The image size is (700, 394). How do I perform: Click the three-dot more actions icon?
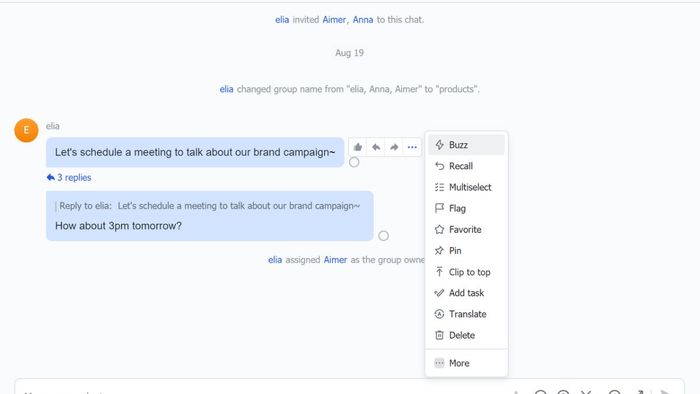click(412, 147)
